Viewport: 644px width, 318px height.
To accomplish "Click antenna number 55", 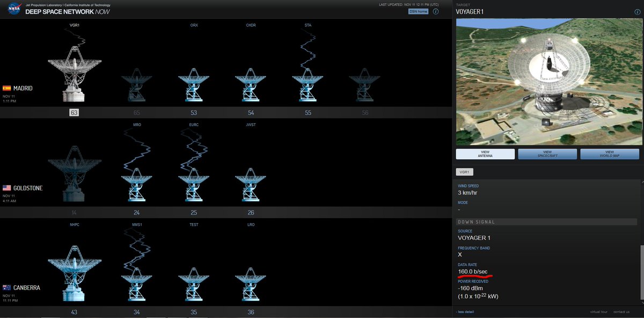I will 308,113.
